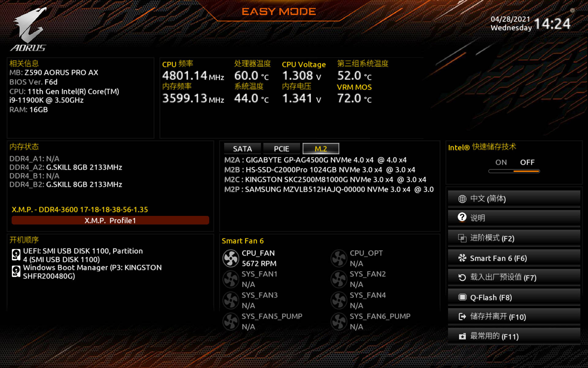
Task: Click the save and exit arrow icon
Action: 462,316
